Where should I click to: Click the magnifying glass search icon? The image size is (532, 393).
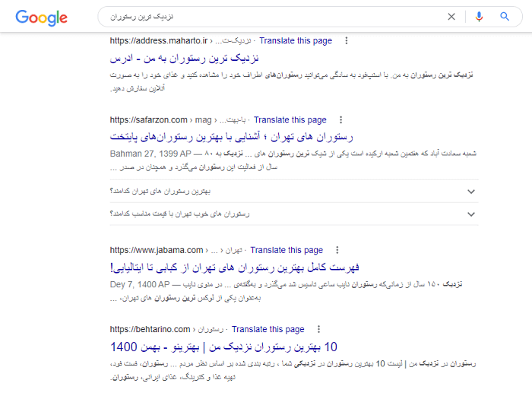[505, 16]
